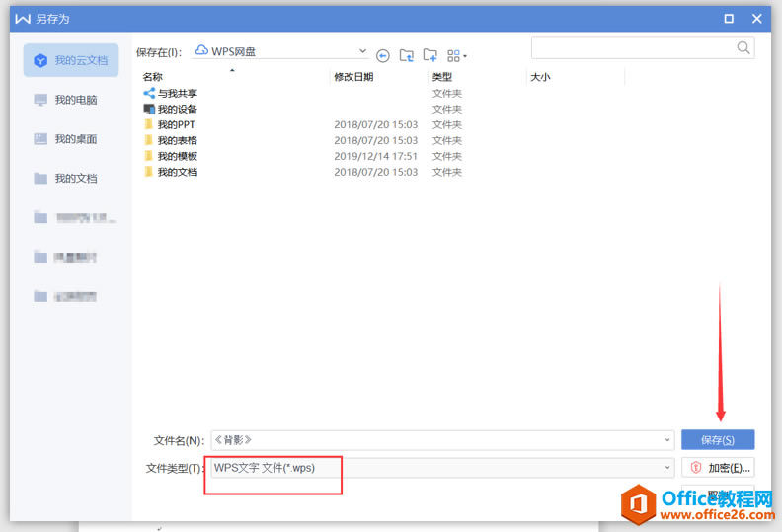Select the 与我共享 folder

pos(178,93)
